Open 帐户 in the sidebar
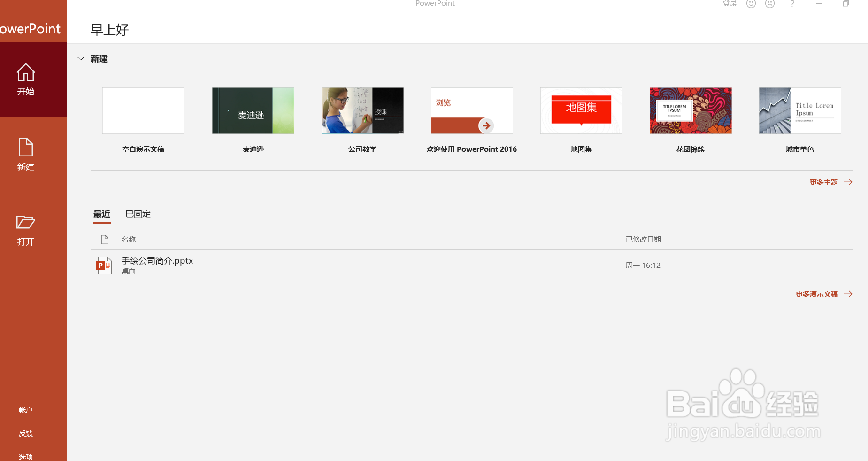 click(26, 410)
